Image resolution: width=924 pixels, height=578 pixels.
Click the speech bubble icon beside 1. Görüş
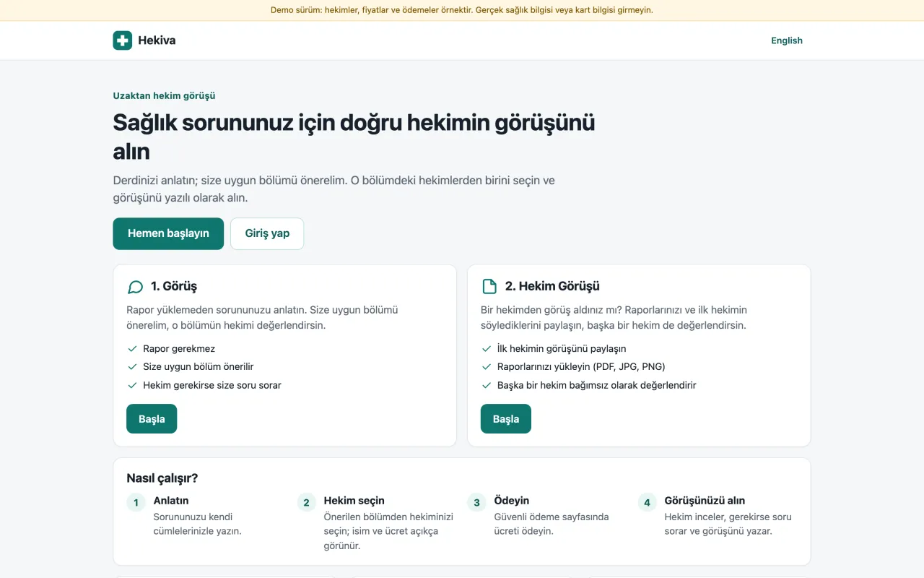point(135,287)
